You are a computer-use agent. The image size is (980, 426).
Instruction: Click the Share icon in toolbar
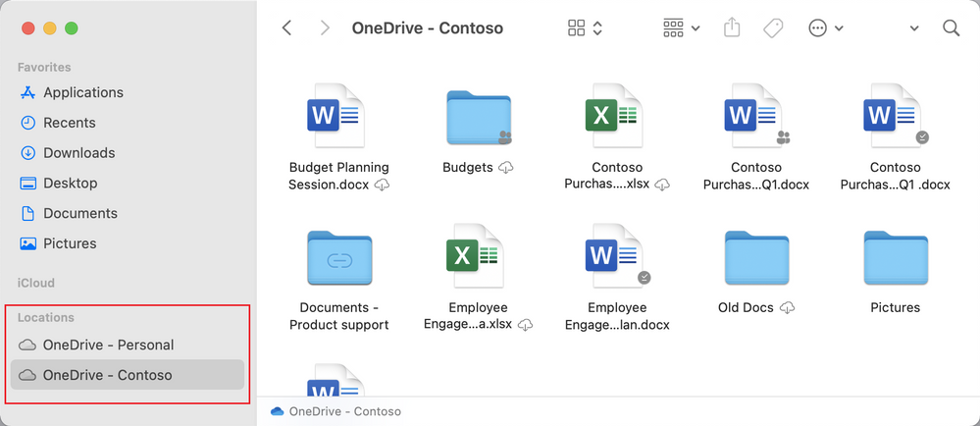coord(732,28)
